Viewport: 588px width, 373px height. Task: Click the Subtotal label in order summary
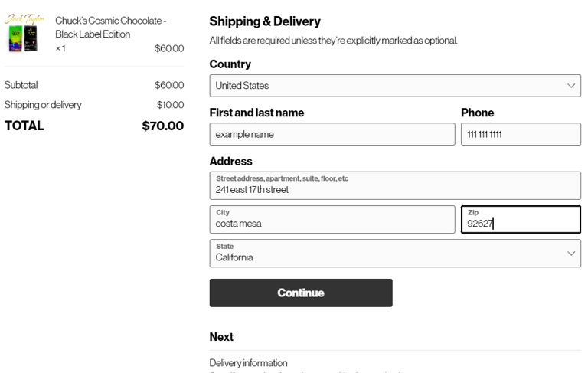coord(21,85)
